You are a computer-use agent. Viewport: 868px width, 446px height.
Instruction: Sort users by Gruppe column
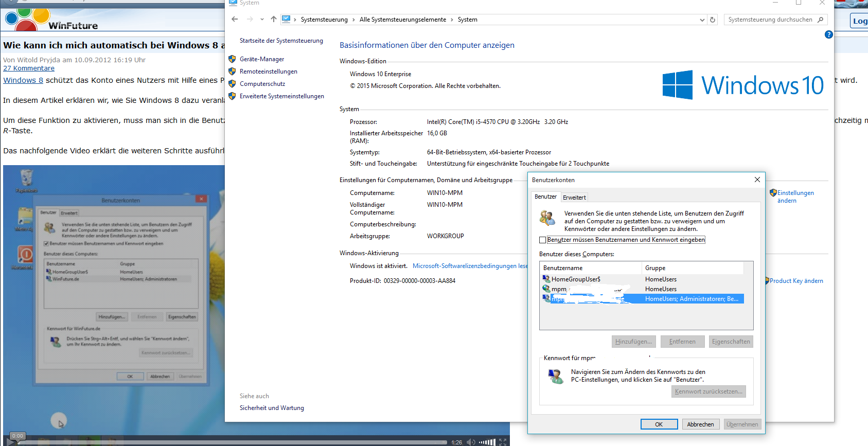[x=693, y=268]
